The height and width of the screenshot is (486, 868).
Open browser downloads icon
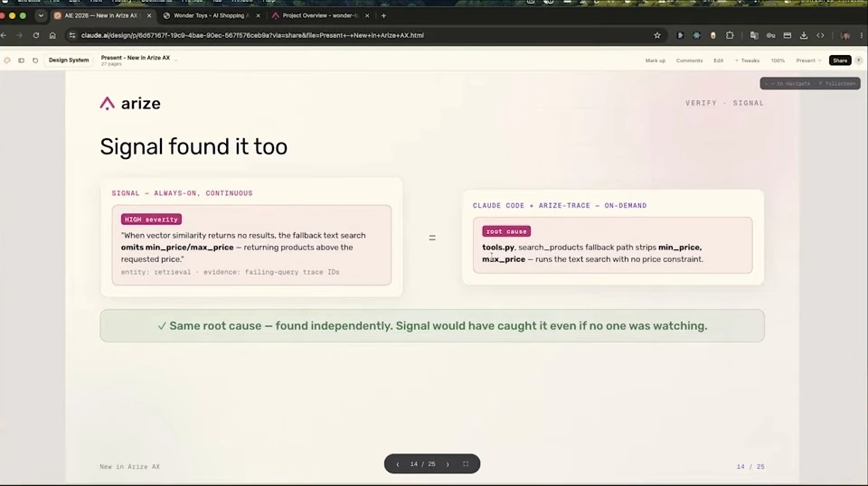pyautogui.click(x=804, y=35)
